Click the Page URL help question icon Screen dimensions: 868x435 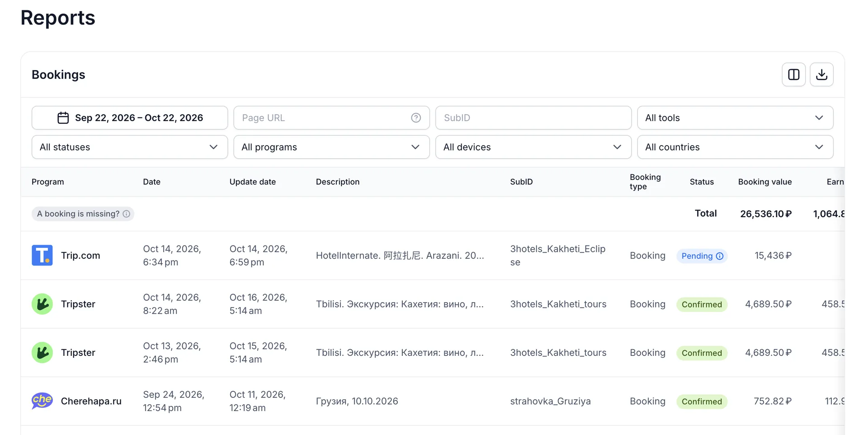click(416, 118)
